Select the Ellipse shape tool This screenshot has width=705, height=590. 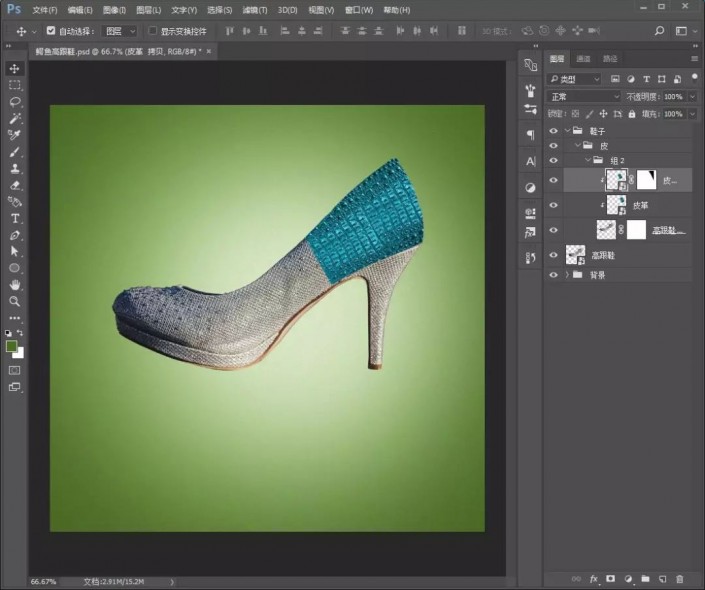(14, 268)
